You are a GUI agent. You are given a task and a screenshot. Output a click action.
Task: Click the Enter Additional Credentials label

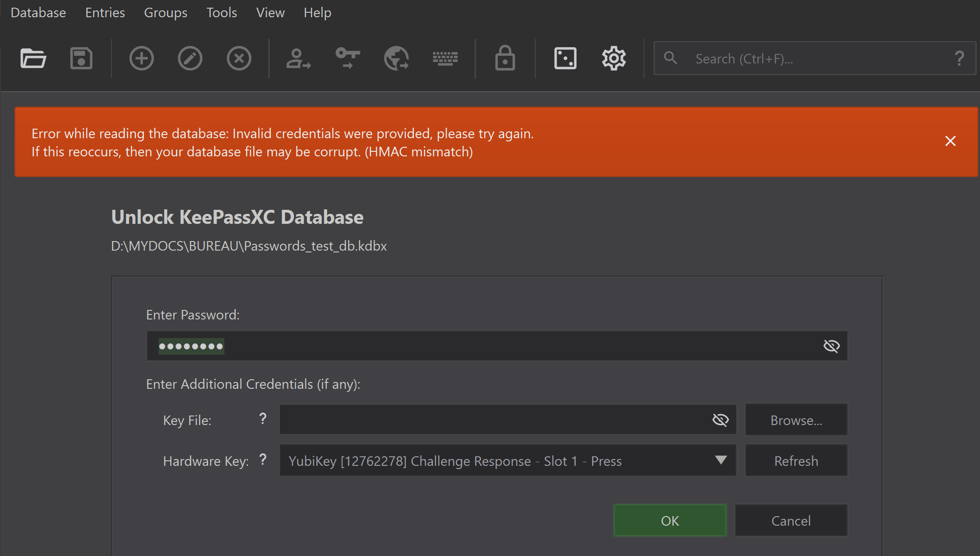pos(253,384)
